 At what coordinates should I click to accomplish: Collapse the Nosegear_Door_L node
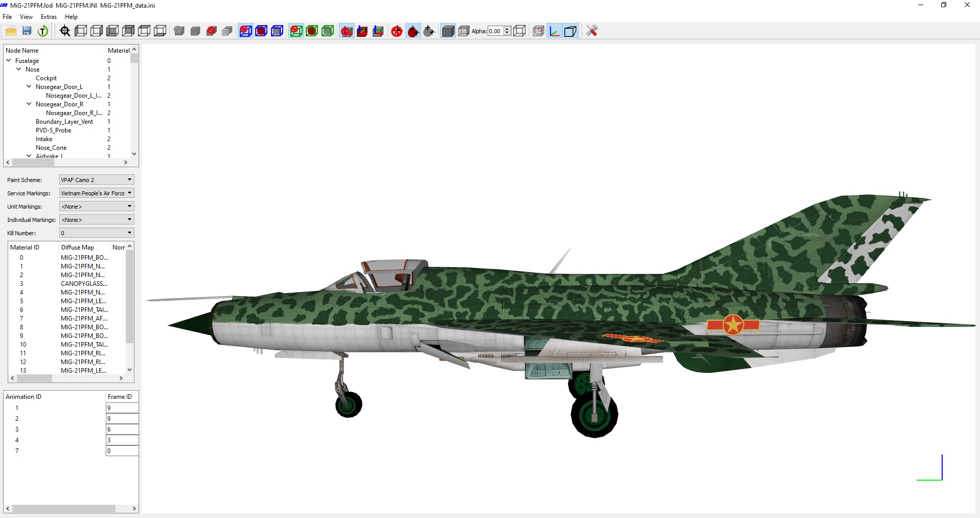pos(29,86)
